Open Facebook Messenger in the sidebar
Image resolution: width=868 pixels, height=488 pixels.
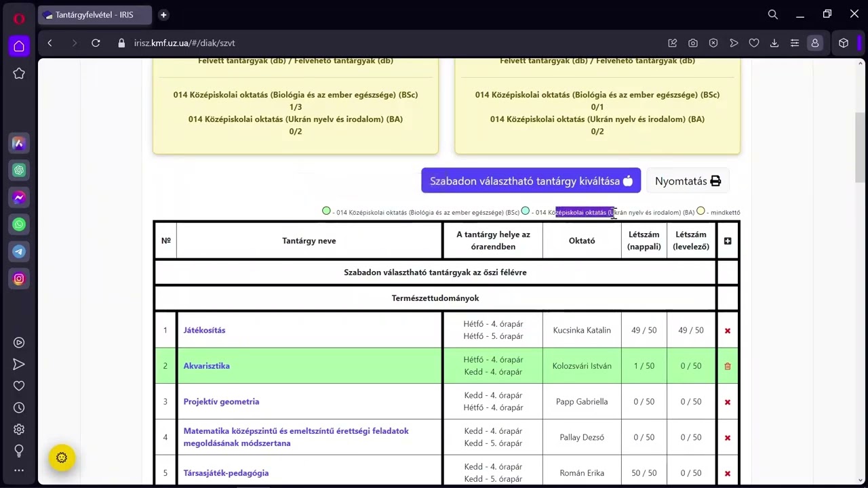[x=19, y=197]
